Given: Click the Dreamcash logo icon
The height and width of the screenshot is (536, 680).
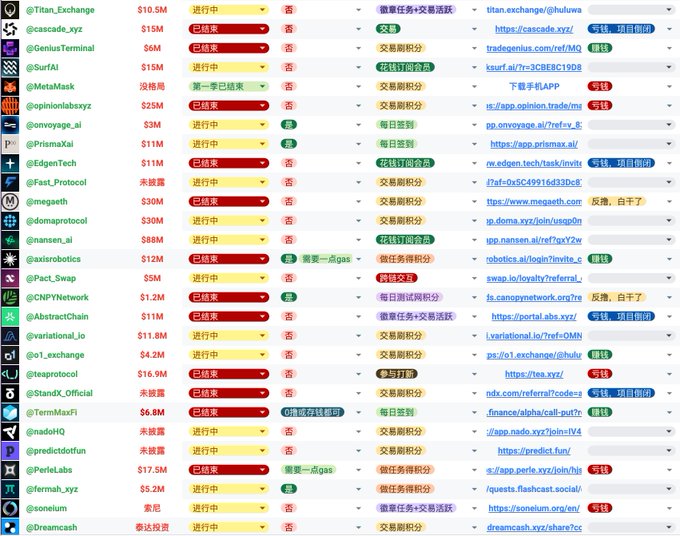Looking at the screenshot, I should coord(10,527).
